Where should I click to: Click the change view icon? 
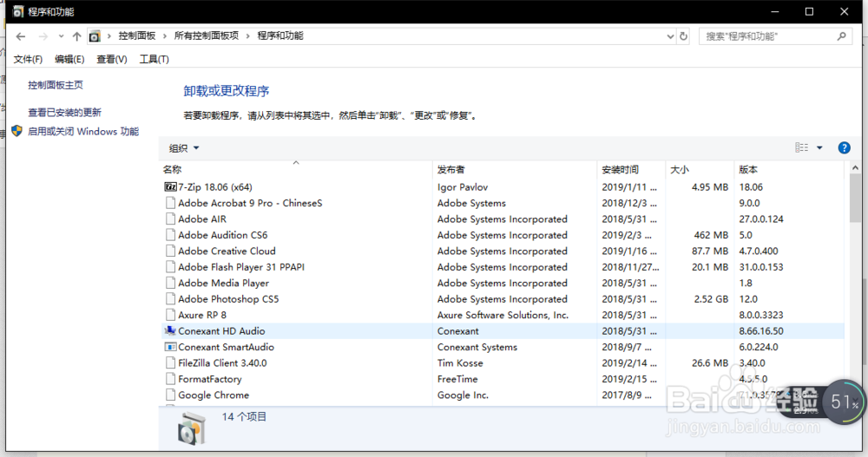(x=801, y=147)
